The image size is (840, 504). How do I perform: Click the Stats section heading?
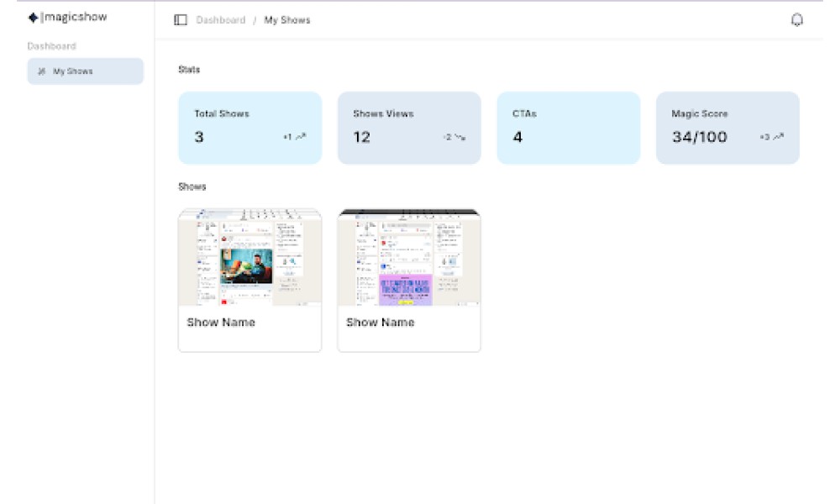(189, 70)
